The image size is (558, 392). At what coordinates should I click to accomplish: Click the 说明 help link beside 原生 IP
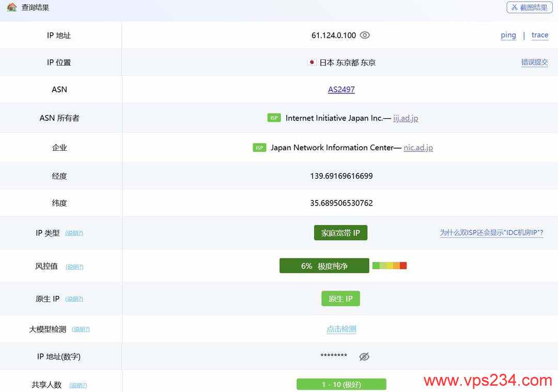pos(74,299)
